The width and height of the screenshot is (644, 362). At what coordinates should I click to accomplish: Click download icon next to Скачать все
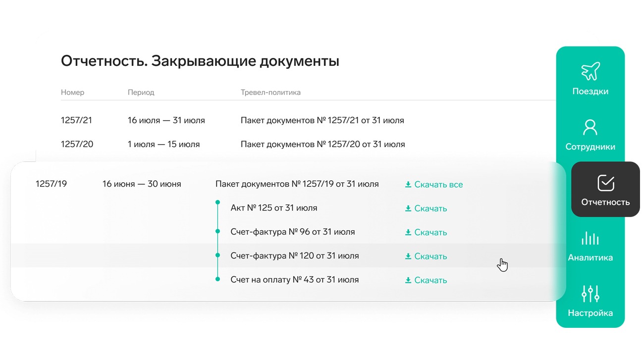click(408, 185)
